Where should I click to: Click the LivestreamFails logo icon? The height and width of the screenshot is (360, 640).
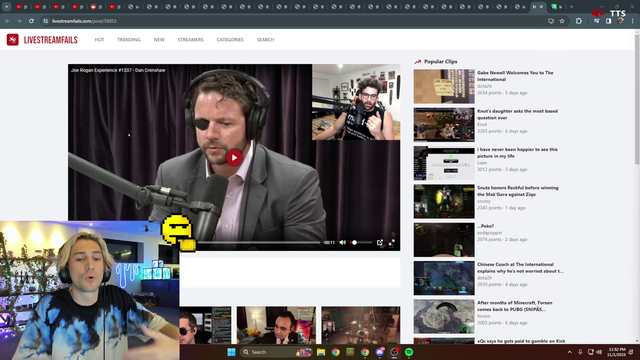(13, 40)
